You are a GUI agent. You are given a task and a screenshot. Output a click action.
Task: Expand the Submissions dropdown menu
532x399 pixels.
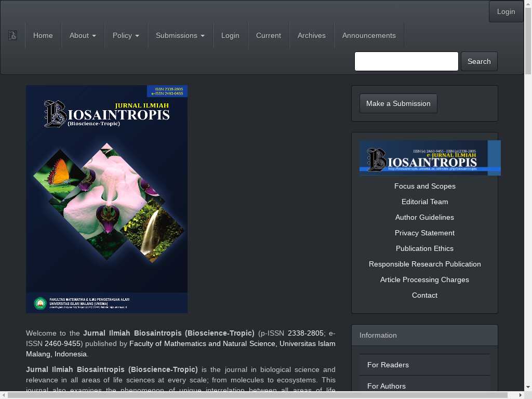(x=180, y=35)
